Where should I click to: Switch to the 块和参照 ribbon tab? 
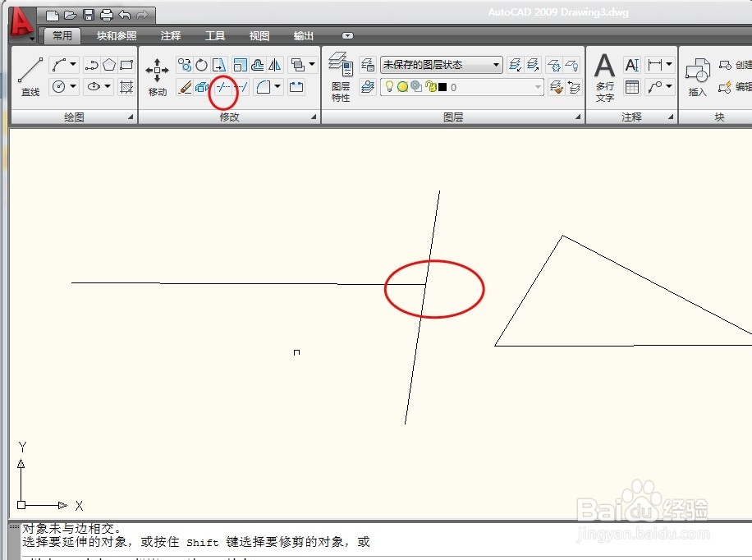coord(117,35)
